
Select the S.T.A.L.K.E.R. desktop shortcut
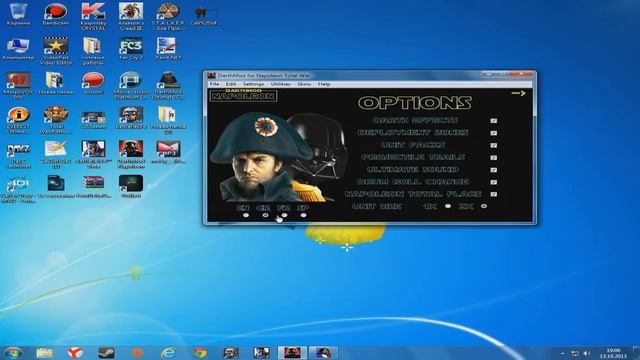tap(168, 16)
